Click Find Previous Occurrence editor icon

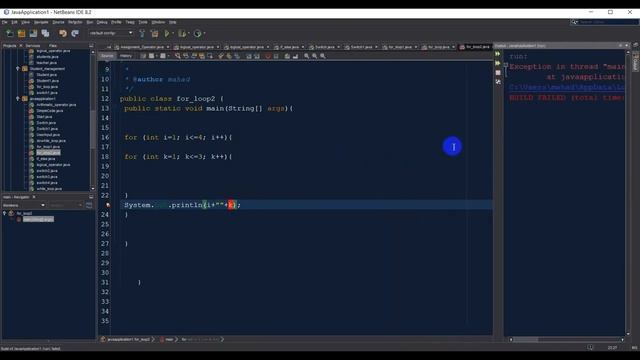pyautogui.click(x=186, y=56)
